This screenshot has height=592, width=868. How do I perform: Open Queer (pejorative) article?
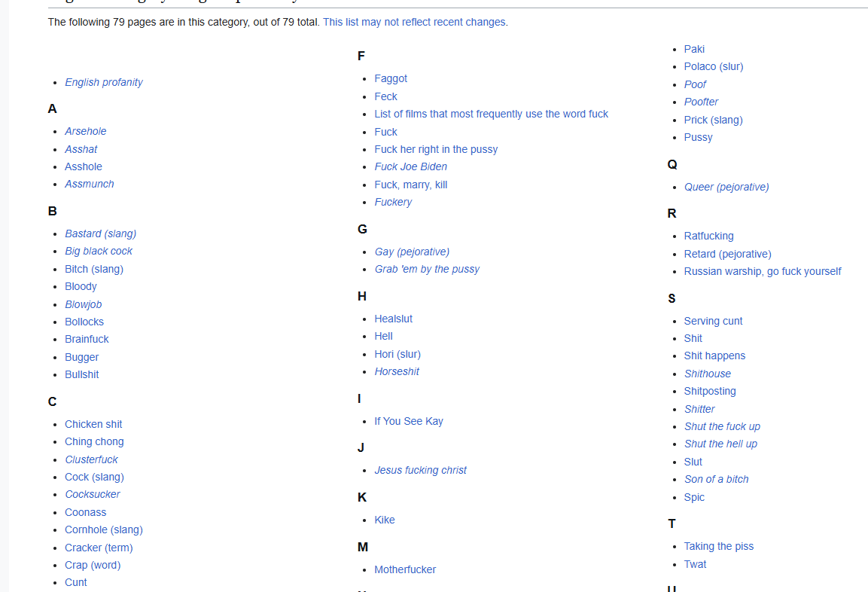coord(726,187)
